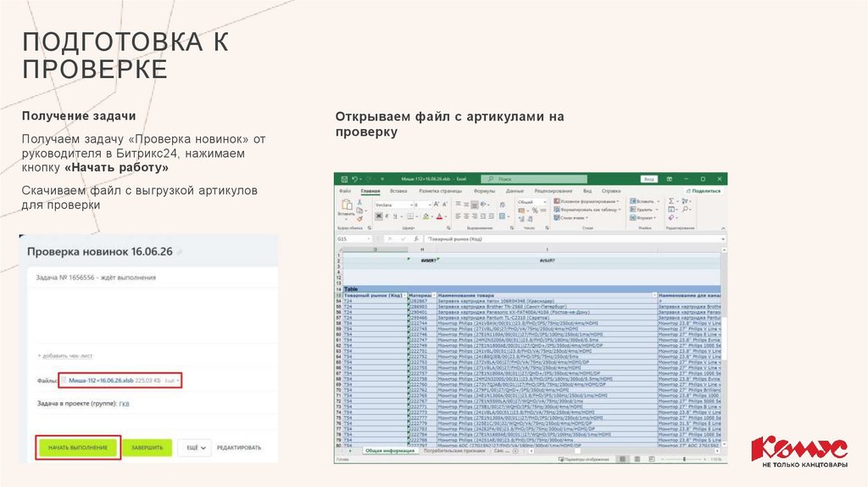
Task: Click Параметры отображения in status bar
Action: coord(584,459)
